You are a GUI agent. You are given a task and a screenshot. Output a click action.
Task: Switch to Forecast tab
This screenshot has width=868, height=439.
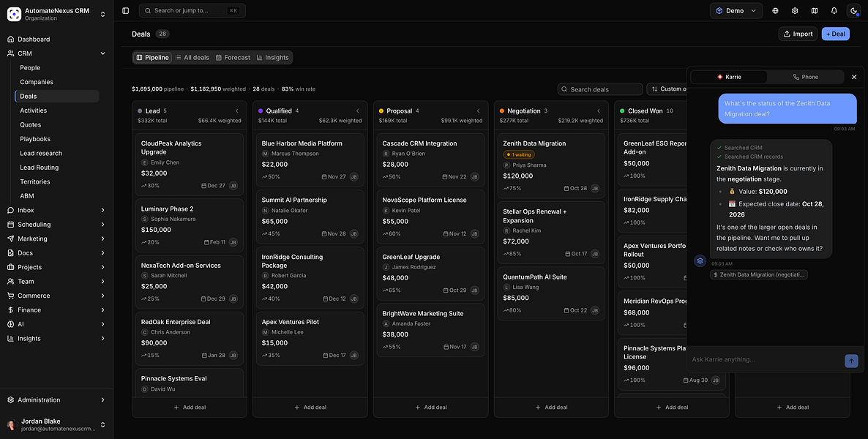[x=233, y=58]
